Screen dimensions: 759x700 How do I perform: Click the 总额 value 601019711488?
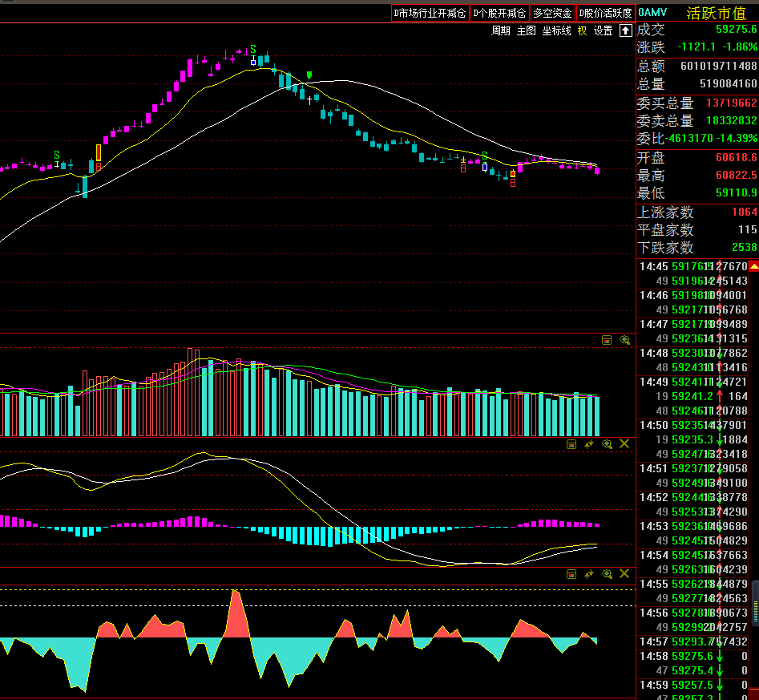718,66
